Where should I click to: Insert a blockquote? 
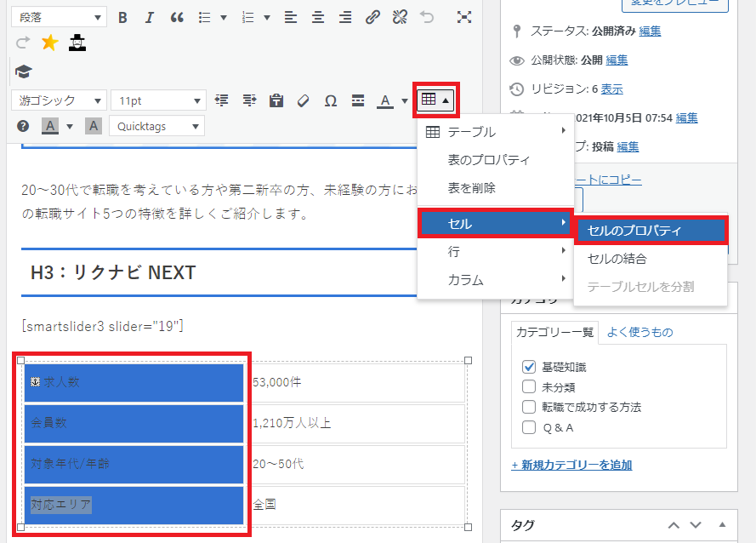(177, 17)
